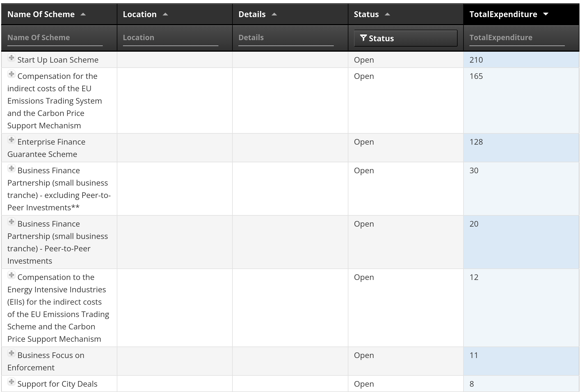Image resolution: width=580 pixels, height=392 pixels.
Task: Click the funnel filter icon in Status column
Action: pyautogui.click(x=364, y=38)
